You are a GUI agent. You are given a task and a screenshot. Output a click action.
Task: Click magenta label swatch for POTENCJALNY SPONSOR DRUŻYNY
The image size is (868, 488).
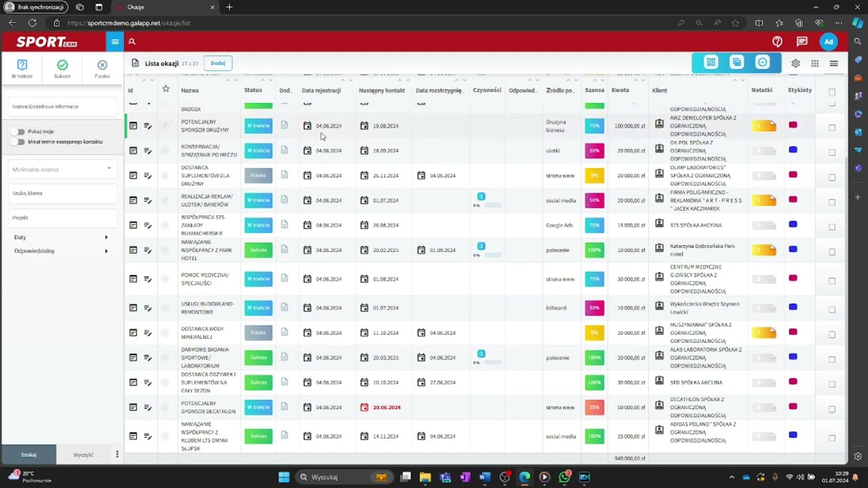pyautogui.click(x=793, y=125)
